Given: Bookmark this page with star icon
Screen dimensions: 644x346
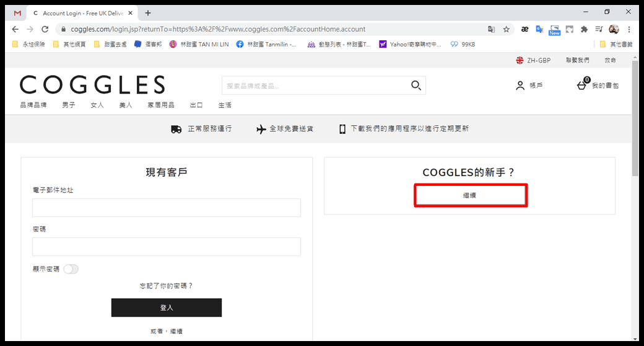Looking at the screenshot, I should click(x=506, y=29).
